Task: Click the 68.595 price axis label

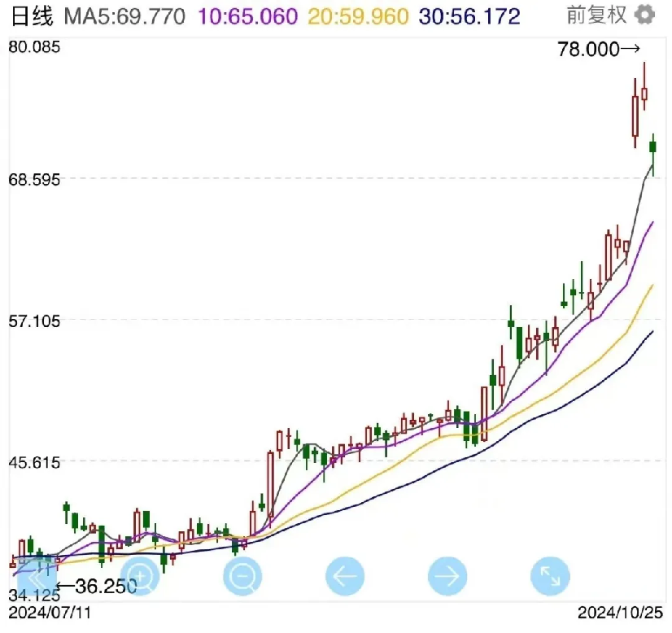Action: tap(34, 180)
